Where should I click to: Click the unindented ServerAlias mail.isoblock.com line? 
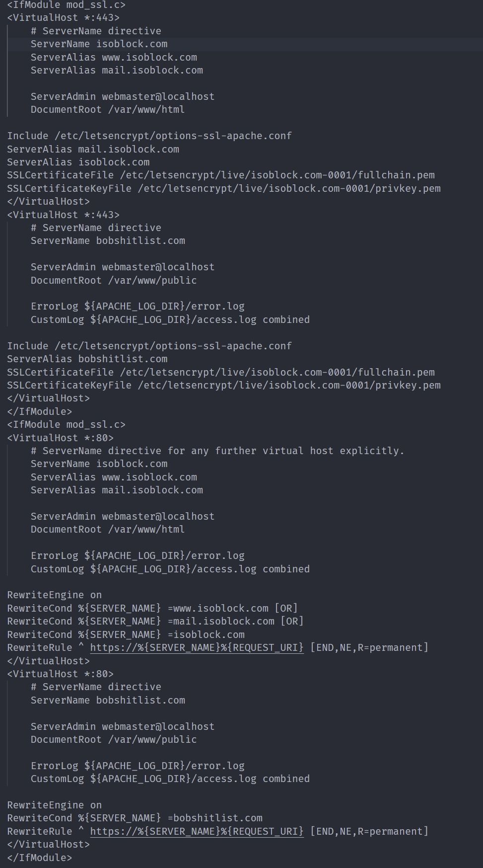coord(93,149)
